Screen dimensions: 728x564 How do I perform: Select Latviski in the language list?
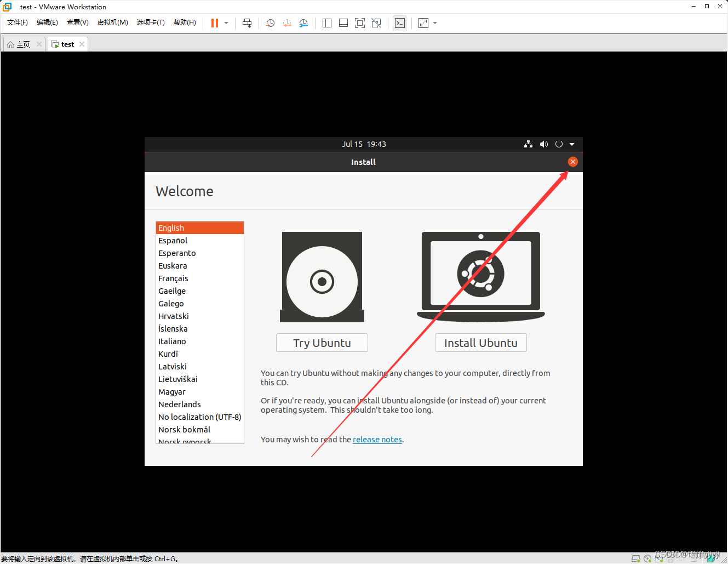[200, 367]
